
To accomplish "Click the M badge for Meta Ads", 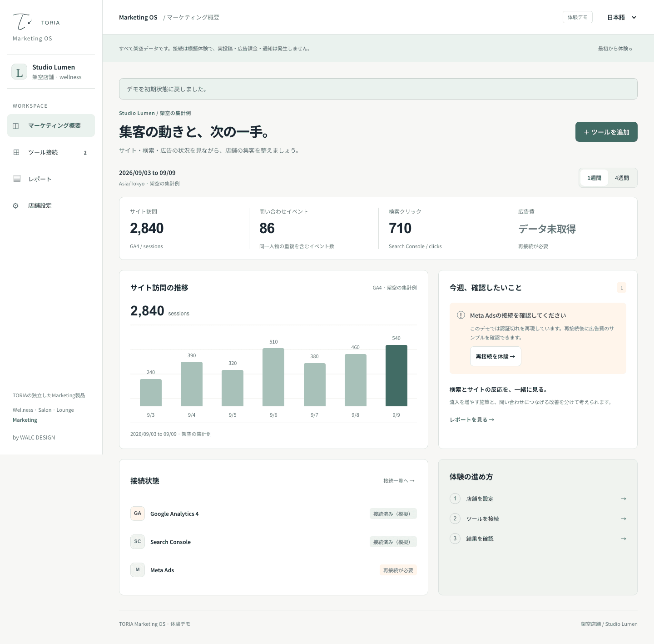I will point(138,570).
